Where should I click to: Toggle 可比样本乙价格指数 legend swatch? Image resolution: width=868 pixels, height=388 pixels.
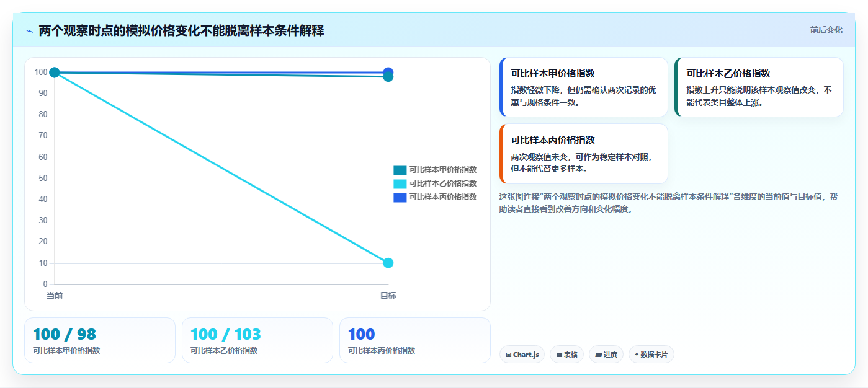click(x=400, y=183)
